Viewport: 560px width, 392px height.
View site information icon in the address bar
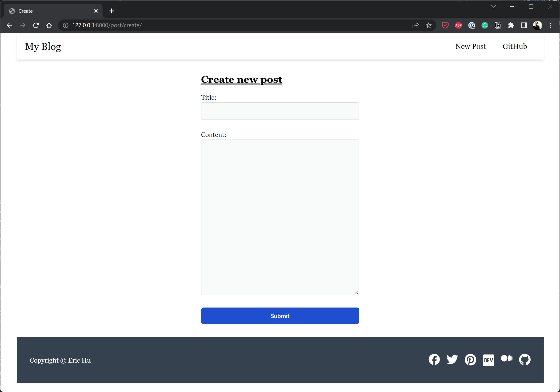coord(66,25)
